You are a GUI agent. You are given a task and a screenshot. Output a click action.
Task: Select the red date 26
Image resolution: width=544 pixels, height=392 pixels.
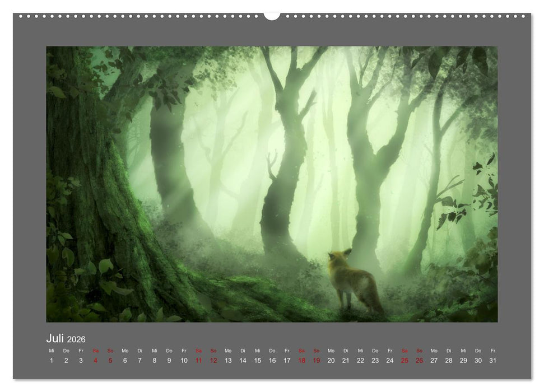tap(419, 360)
